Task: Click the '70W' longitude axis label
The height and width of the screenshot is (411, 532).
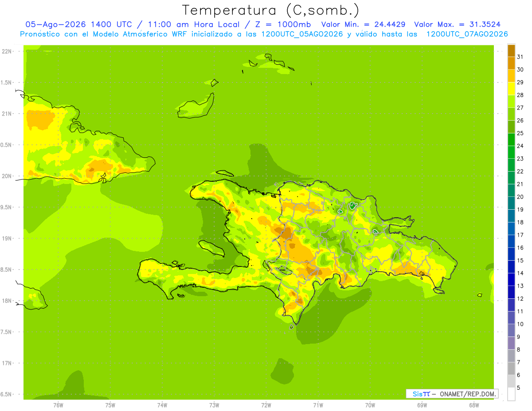Action: tap(370, 405)
